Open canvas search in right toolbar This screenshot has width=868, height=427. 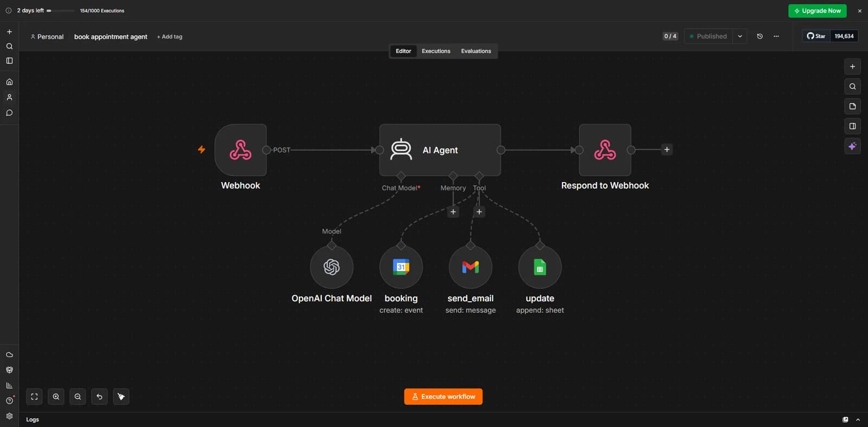point(852,87)
